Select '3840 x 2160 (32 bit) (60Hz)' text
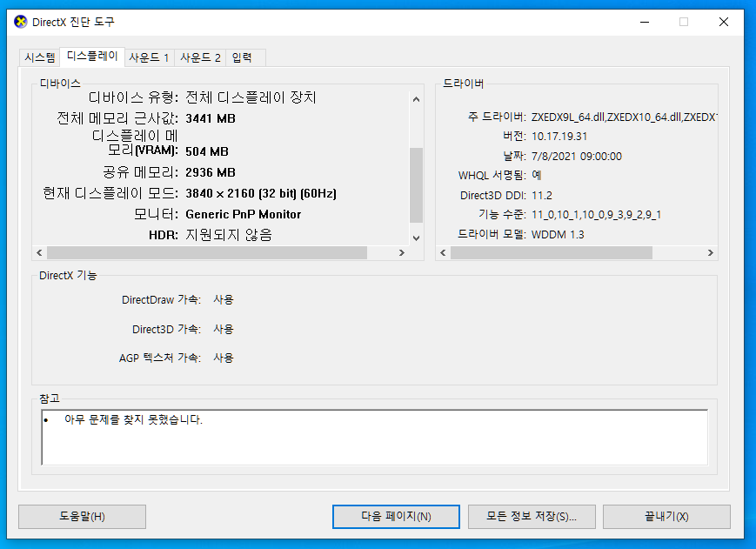Image resolution: width=756 pixels, height=549 pixels. coord(261,193)
